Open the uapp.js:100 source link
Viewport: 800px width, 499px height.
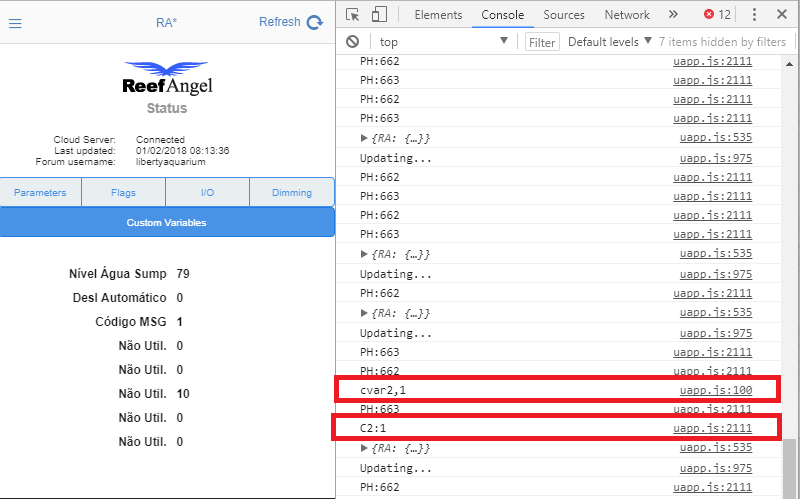[x=715, y=390]
